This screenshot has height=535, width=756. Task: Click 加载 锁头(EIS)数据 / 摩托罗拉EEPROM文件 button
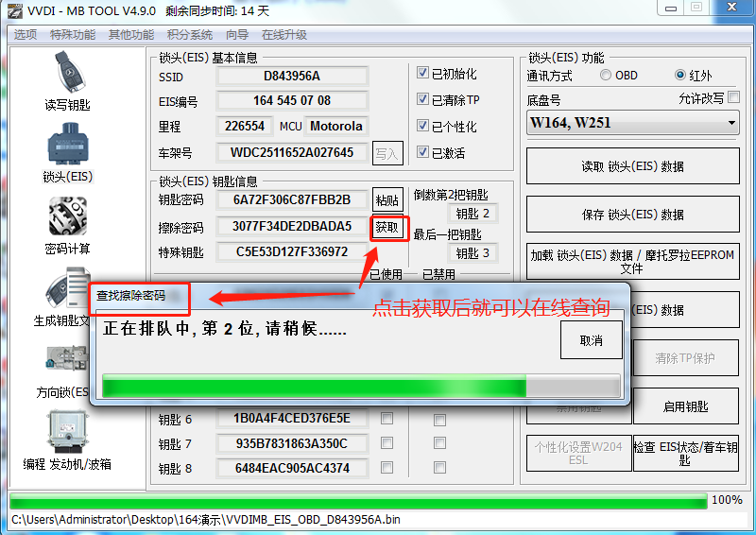click(632, 261)
